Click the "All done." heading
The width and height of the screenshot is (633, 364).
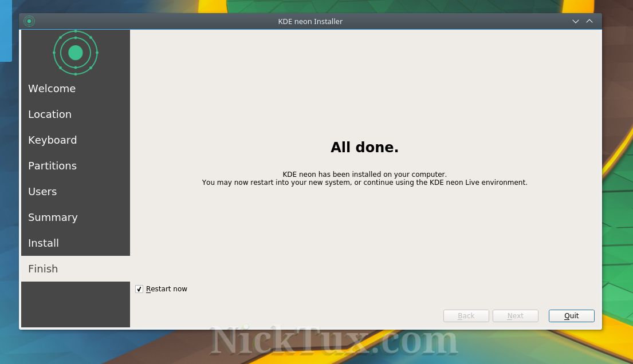pyautogui.click(x=364, y=148)
